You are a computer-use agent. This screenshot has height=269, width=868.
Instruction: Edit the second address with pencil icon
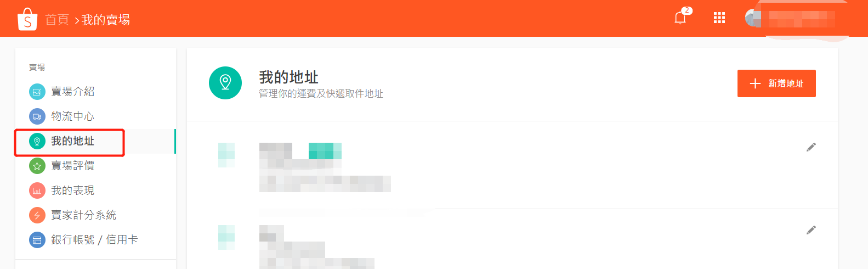click(x=811, y=230)
